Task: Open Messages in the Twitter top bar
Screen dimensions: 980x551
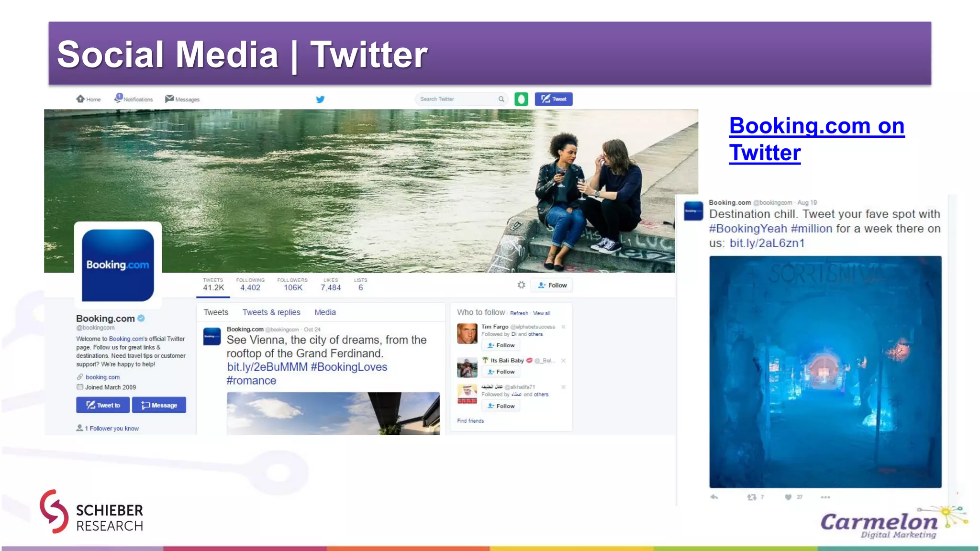Action: tap(182, 99)
